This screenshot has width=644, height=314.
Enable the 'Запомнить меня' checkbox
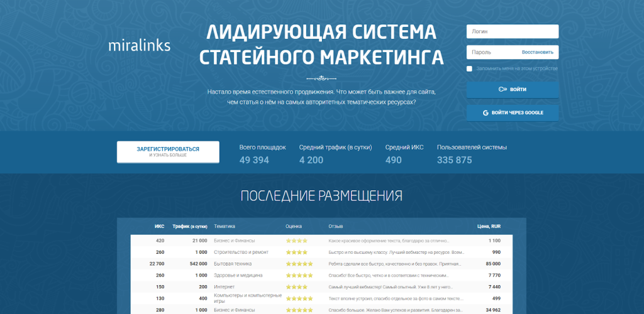[x=470, y=68]
